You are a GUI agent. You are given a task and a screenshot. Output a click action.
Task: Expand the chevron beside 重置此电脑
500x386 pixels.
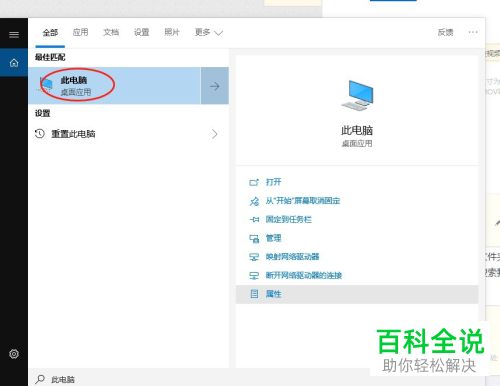click(x=214, y=134)
